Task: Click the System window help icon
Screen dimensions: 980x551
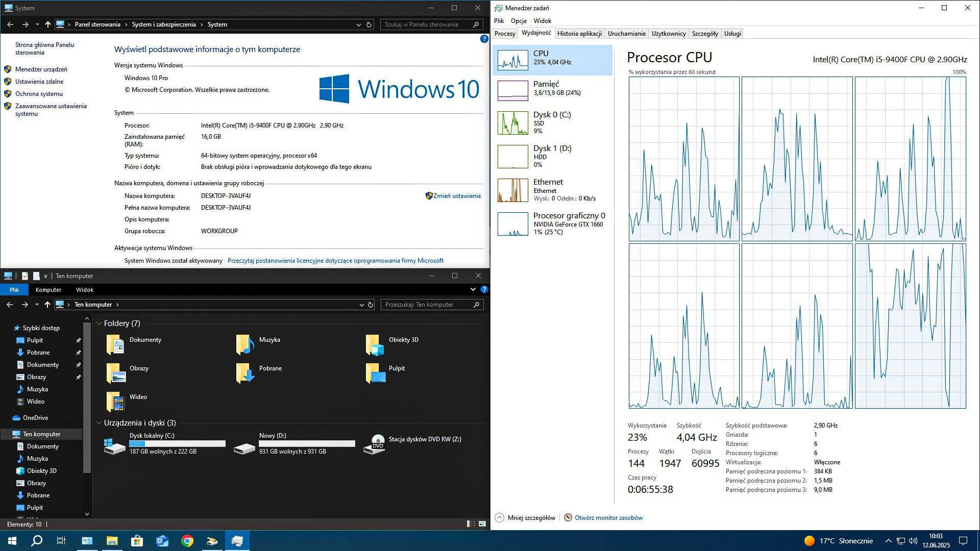Action: click(x=484, y=39)
